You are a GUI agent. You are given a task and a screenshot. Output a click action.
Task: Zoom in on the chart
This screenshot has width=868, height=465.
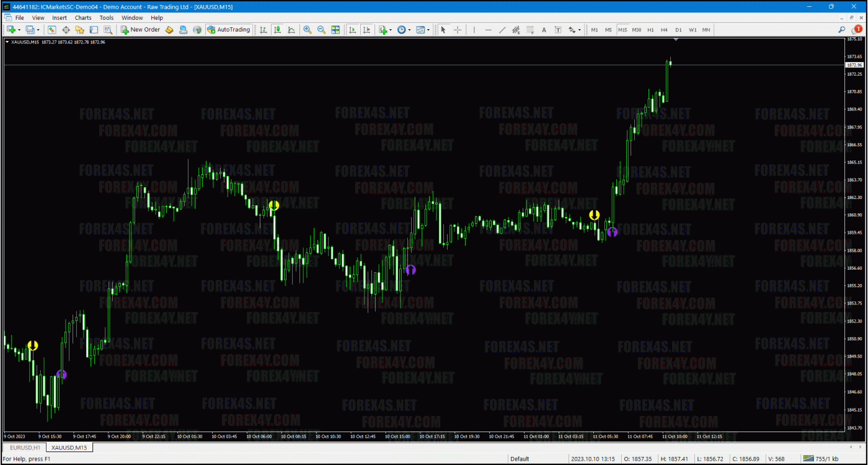point(307,29)
